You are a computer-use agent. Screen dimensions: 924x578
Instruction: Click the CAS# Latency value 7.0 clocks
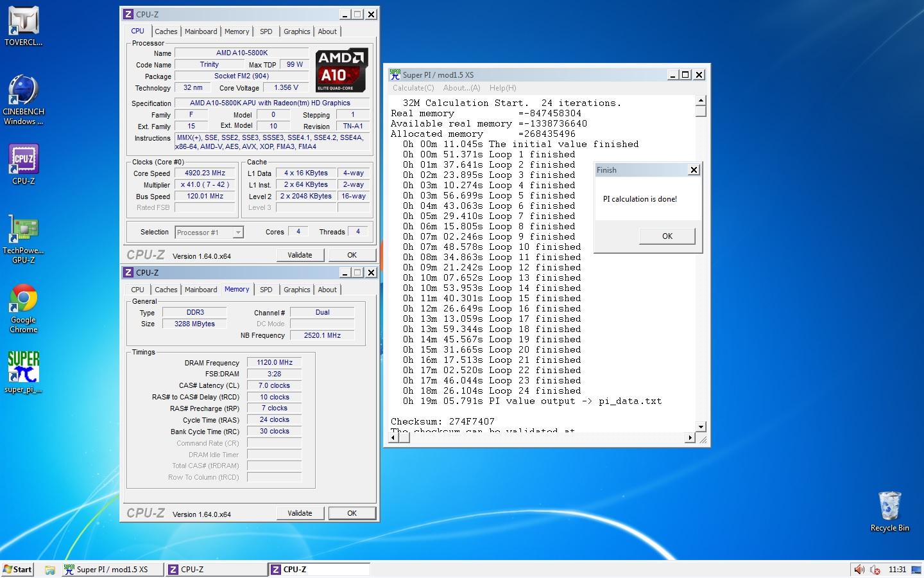point(275,385)
